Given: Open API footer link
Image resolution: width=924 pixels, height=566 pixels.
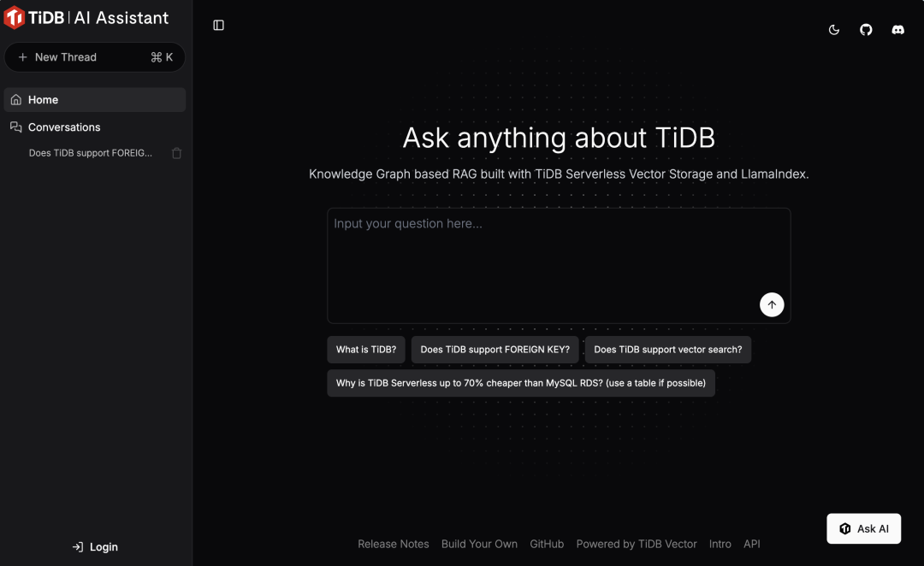Looking at the screenshot, I should pyautogui.click(x=751, y=545).
